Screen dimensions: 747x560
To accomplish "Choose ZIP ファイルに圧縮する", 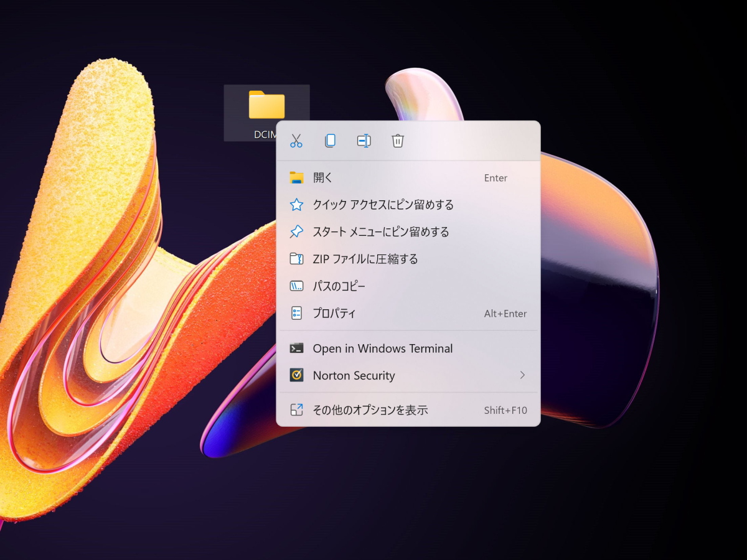I will (408, 259).
